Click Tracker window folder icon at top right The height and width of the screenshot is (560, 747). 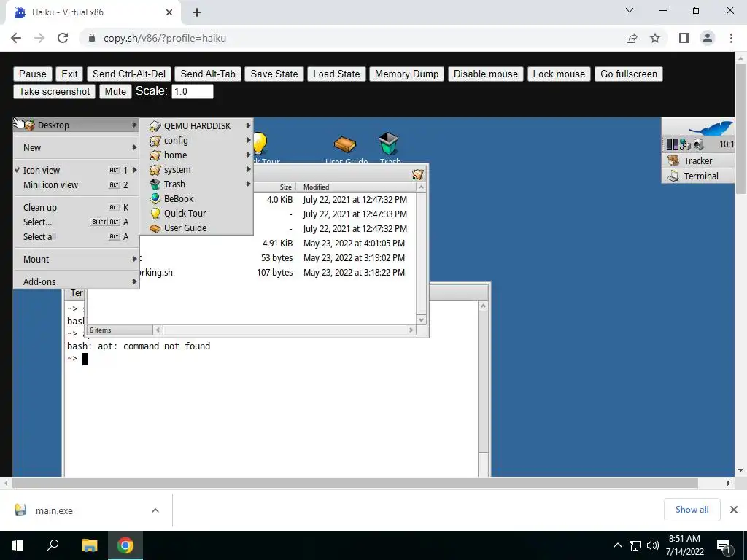pyautogui.click(x=418, y=175)
